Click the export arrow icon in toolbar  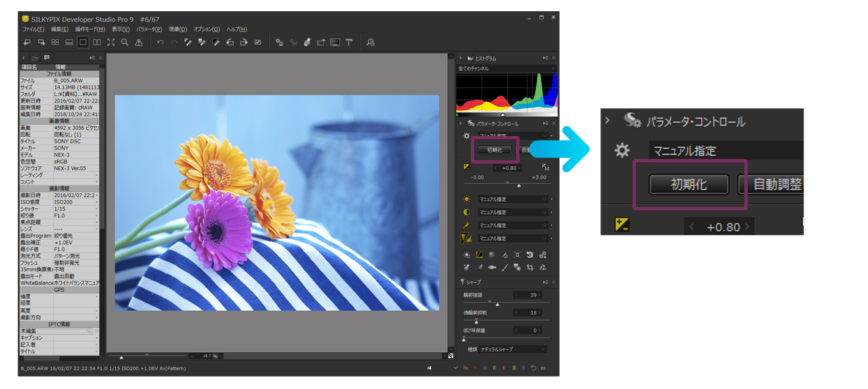coord(321,42)
